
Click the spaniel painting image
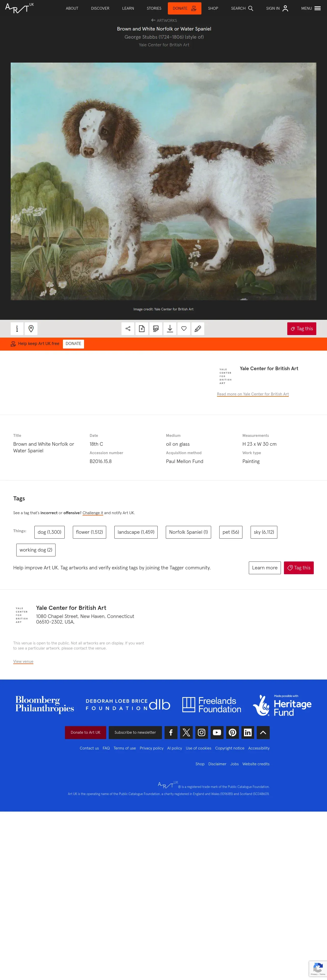click(x=163, y=181)
